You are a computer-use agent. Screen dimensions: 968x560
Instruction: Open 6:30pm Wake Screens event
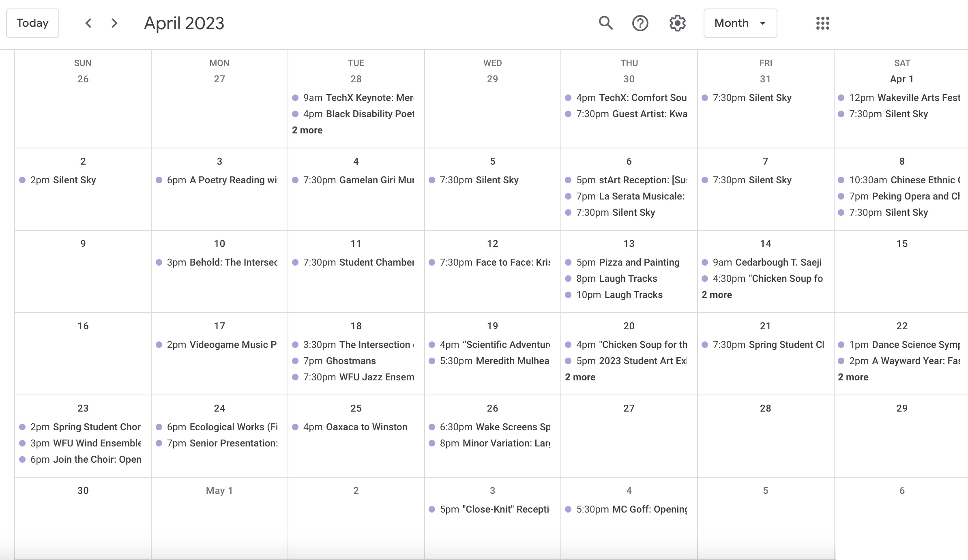point(490,427)
